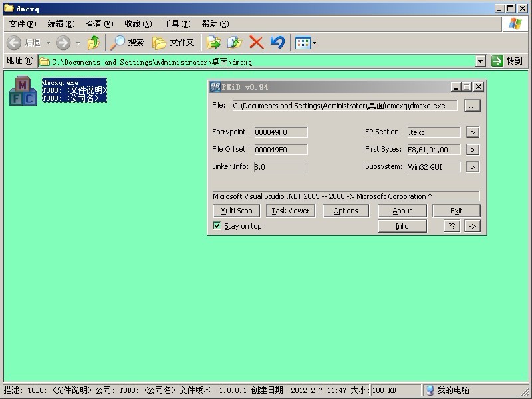Click the dmcxq.exe file name label

tap(61, 82)
